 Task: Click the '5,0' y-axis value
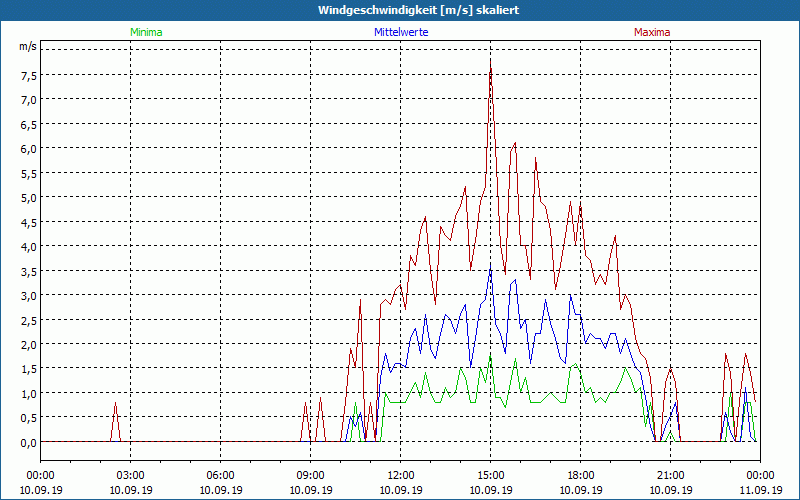(29, 198)
